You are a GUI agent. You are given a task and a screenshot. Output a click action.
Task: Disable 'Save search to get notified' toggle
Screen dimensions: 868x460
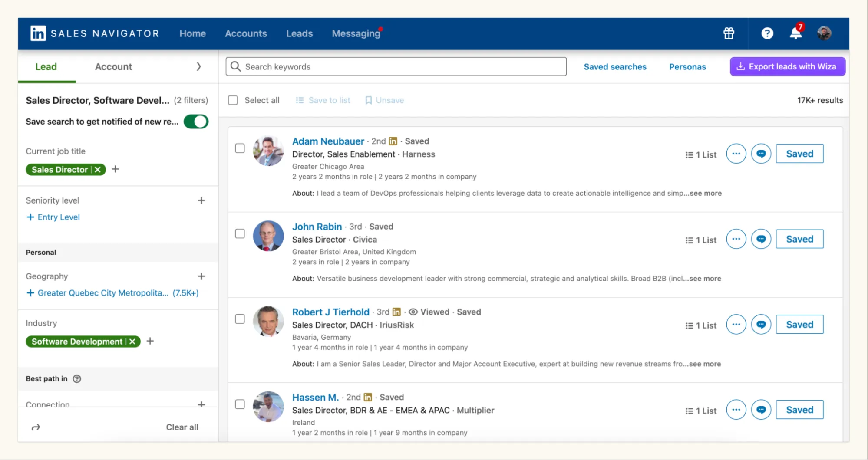[196, 122]
